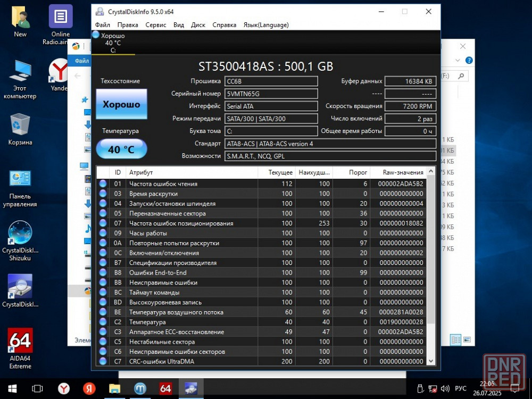The image size is (532, 399).
Task: Open the New folder desktop icon
Action: coord(20,21)
